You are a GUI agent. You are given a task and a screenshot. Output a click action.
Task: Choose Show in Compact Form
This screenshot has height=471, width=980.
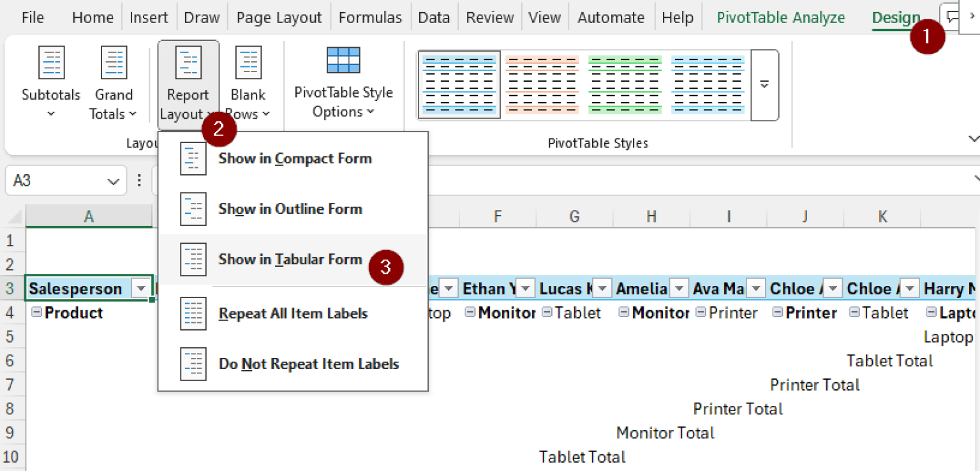(294, 159)
